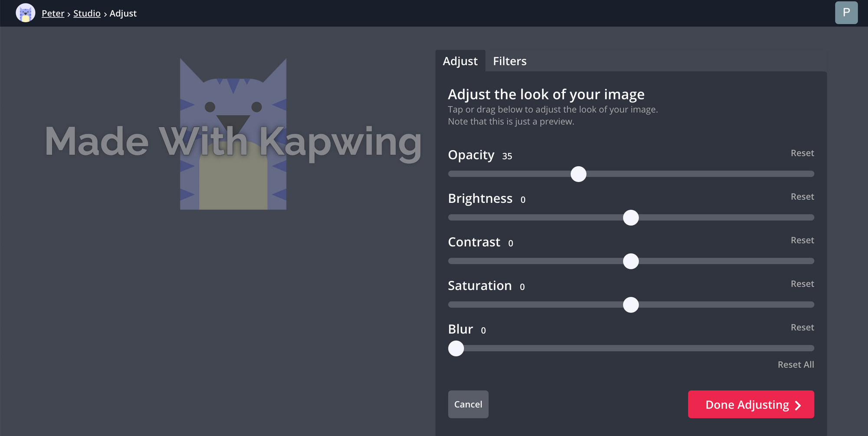
Task: Select the Adjust tab
Action: 460,61
